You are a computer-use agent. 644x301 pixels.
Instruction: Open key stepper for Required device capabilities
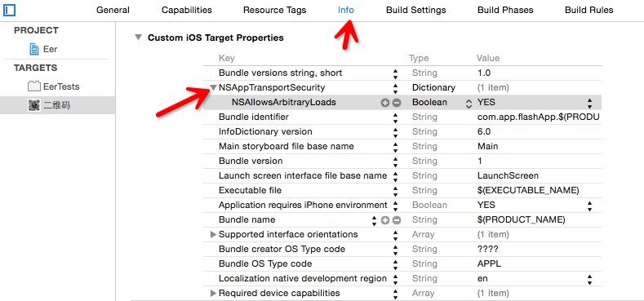pyautogui.click(x=395, y=294)
